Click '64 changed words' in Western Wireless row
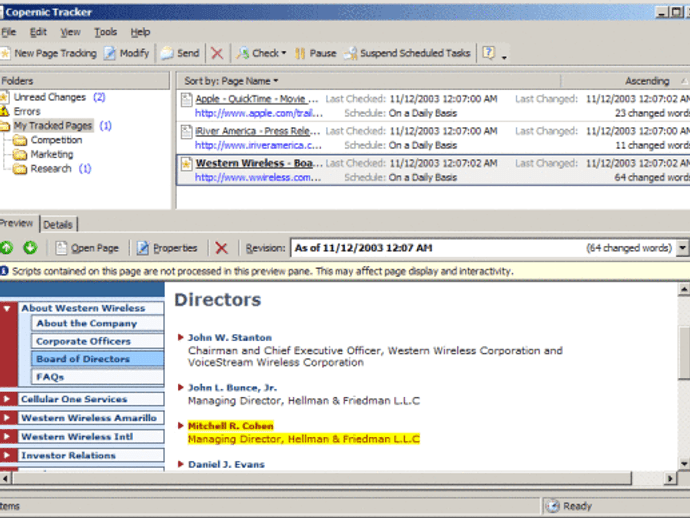The image size is (690, 518). [652, 178]
